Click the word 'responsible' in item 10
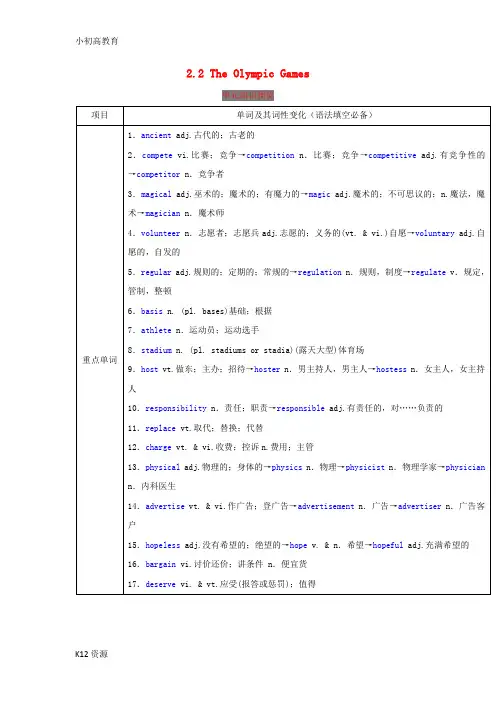496x702 pixels. point(300,408)
